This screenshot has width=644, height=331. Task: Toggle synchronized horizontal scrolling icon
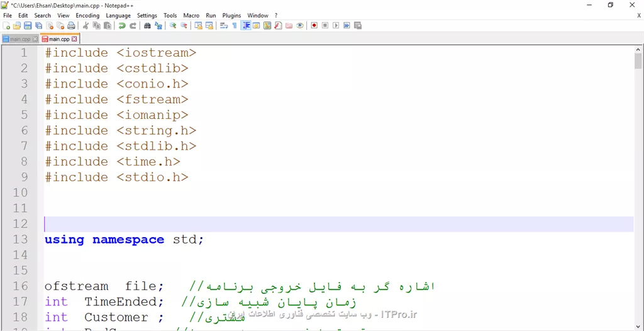point(209,26)
